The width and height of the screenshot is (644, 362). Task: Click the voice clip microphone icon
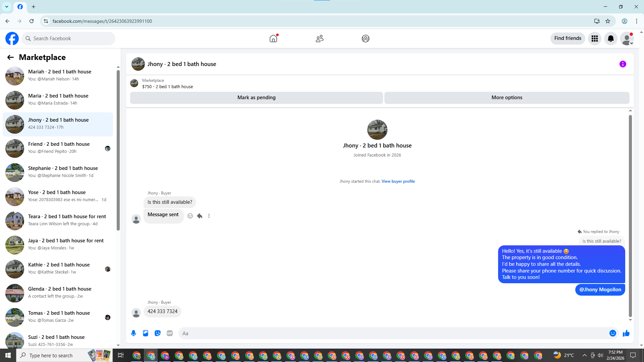point(133,333)
